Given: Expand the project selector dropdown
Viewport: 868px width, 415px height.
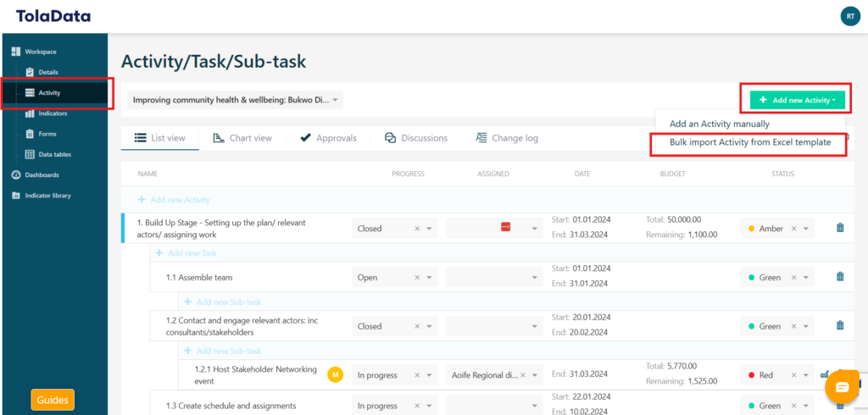Looking at the screenshot, I should pos(336,100).
